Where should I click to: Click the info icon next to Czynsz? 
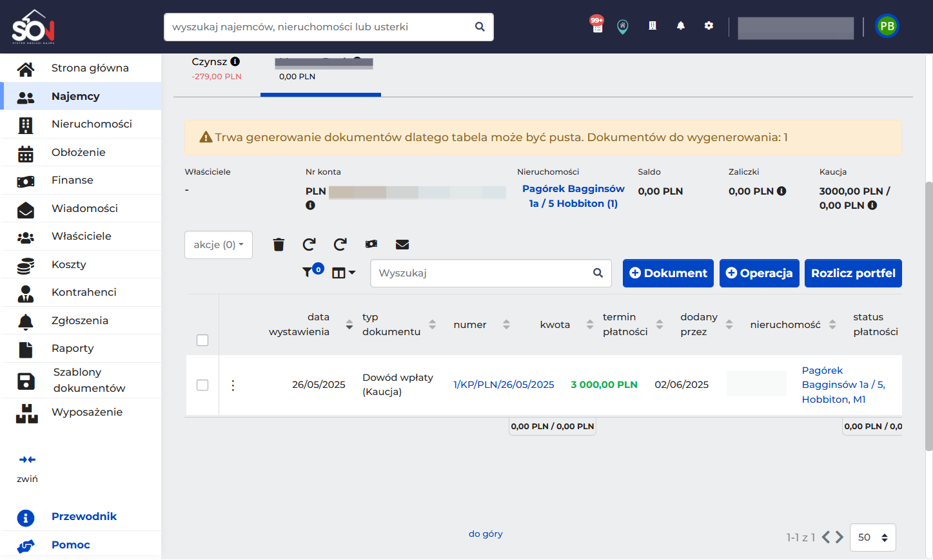tap(235, 62)
